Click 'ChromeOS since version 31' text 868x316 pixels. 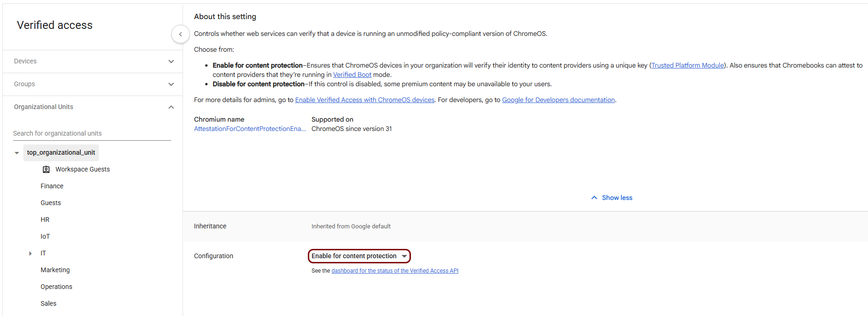click(x=352, y=129)
